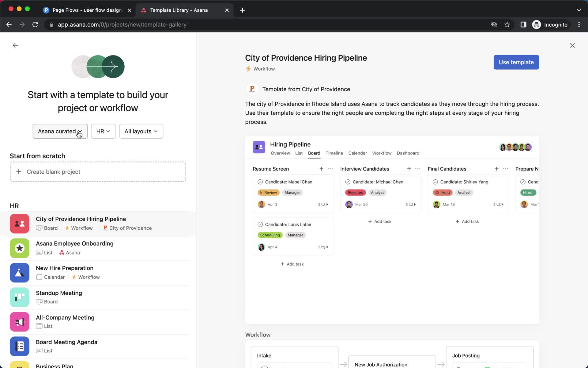Click the Use template button
This screenshot has height=368, width=588.
[516, 62]
